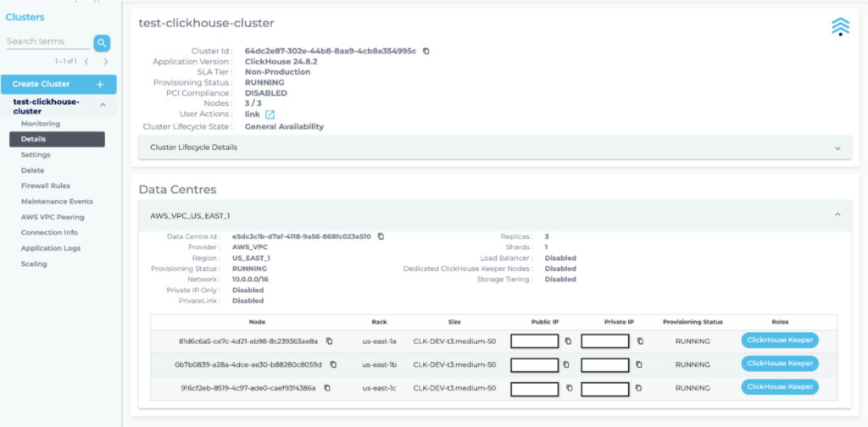Select Scaling in the sidebar menu

35,263
